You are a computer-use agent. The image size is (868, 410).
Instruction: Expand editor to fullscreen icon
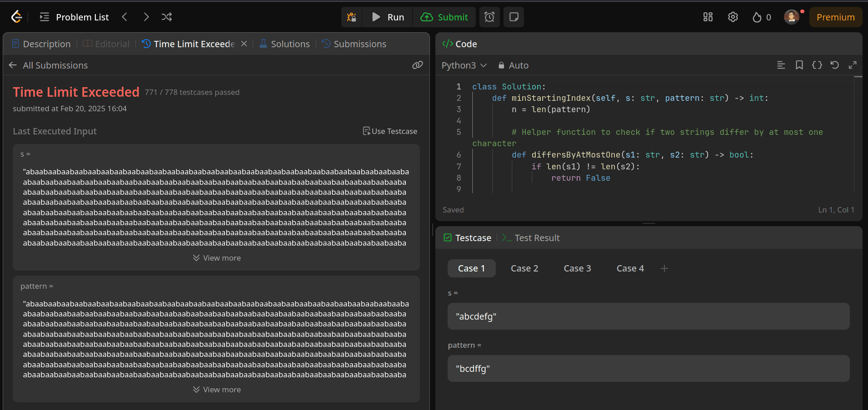coord(853,65)
